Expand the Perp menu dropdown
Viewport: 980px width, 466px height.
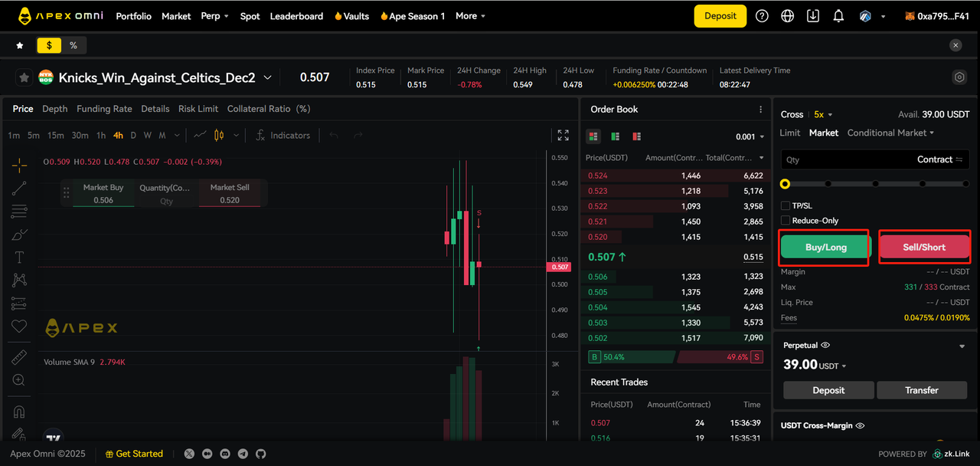click(x=214, y=16)
